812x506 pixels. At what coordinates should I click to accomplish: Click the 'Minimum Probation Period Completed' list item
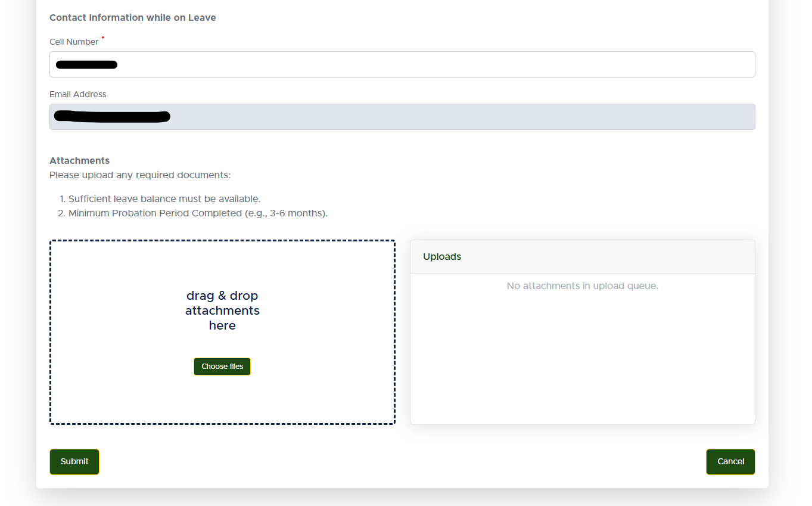[198, 213]
